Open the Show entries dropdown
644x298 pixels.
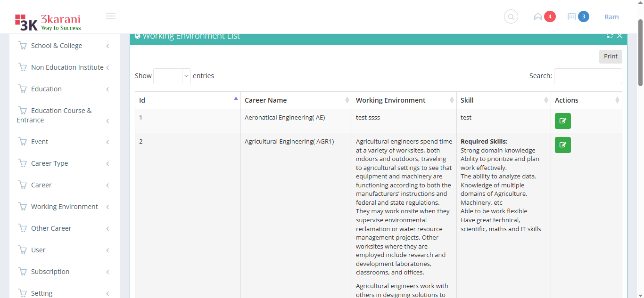pos(172,76)
